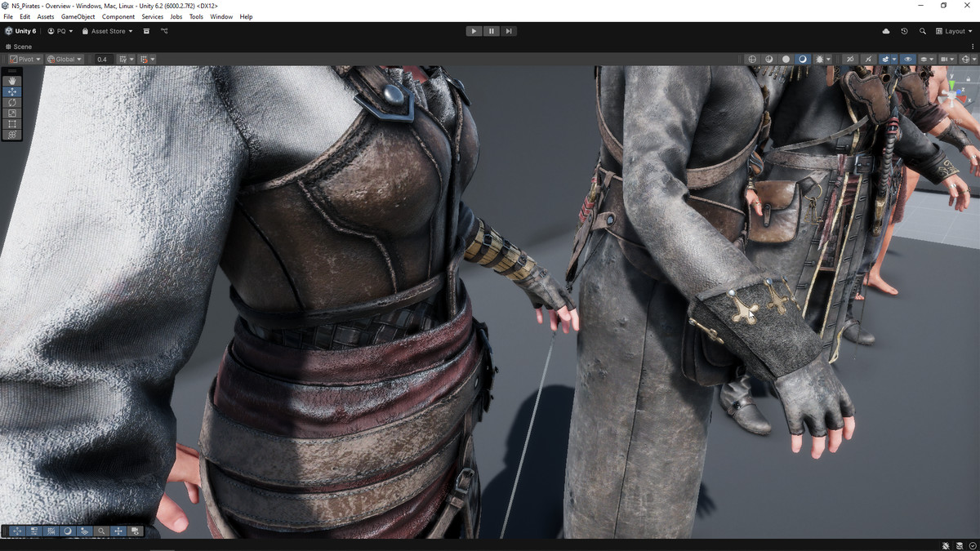980x551 pixels.
Task: Open the GameObject menu
Action: (78, 16)
